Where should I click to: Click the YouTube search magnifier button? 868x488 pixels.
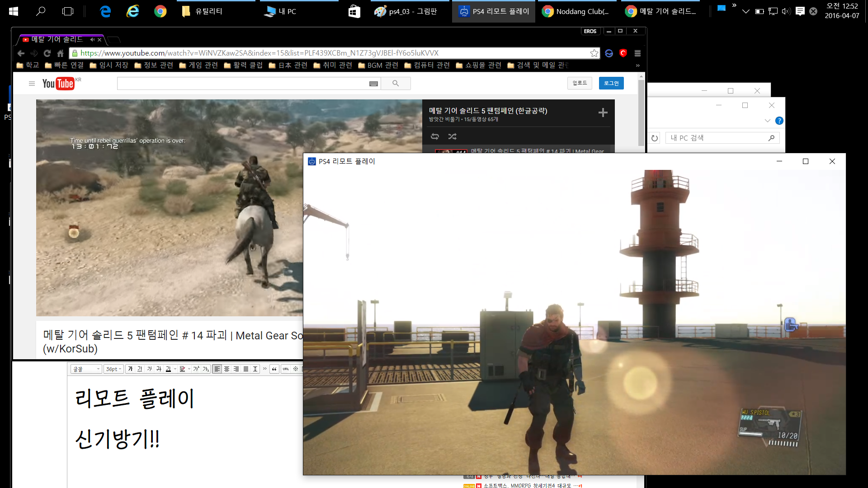click(x=396, y=83)
